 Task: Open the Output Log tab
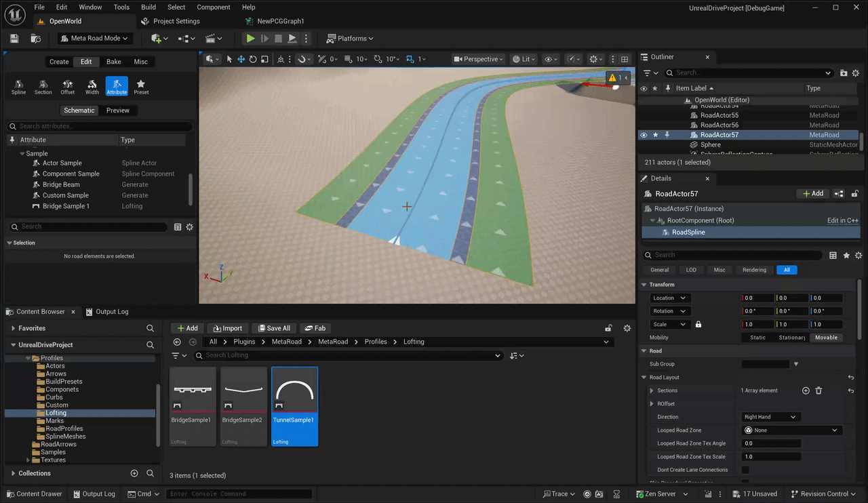107,312
